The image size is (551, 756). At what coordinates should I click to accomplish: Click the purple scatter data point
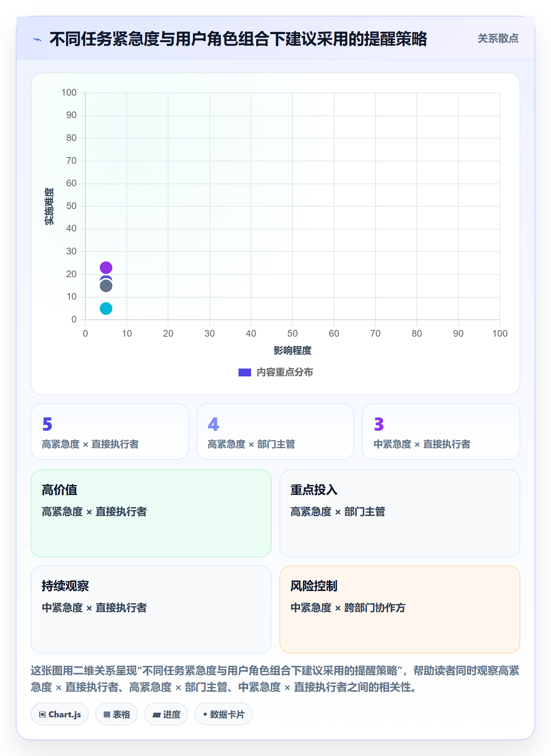106,268
